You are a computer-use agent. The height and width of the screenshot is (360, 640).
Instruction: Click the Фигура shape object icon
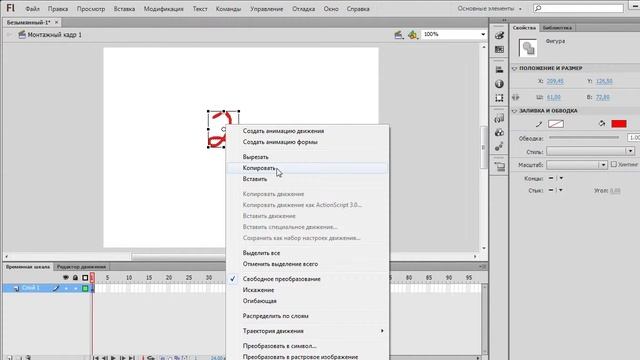pos(528,48)
